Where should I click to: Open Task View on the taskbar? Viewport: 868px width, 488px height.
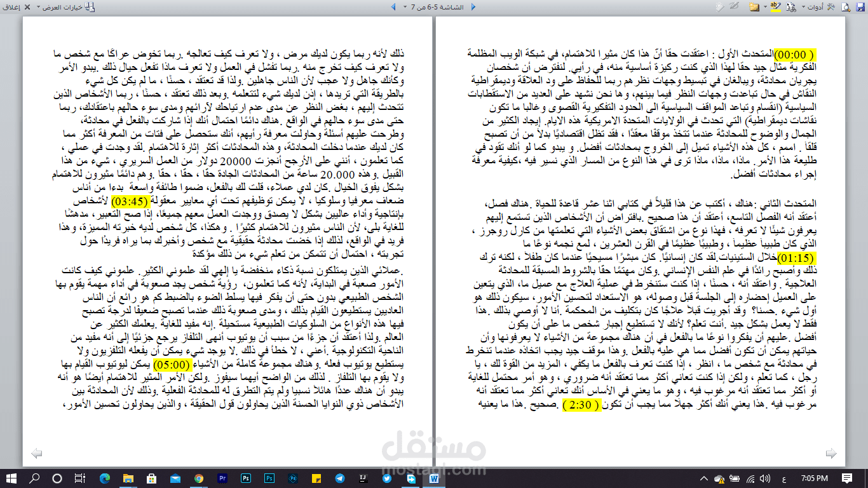(80, 479)
